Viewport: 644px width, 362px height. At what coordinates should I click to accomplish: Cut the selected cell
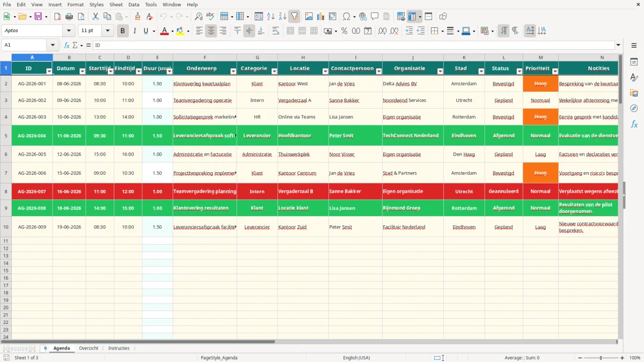(x=96, y=17)
